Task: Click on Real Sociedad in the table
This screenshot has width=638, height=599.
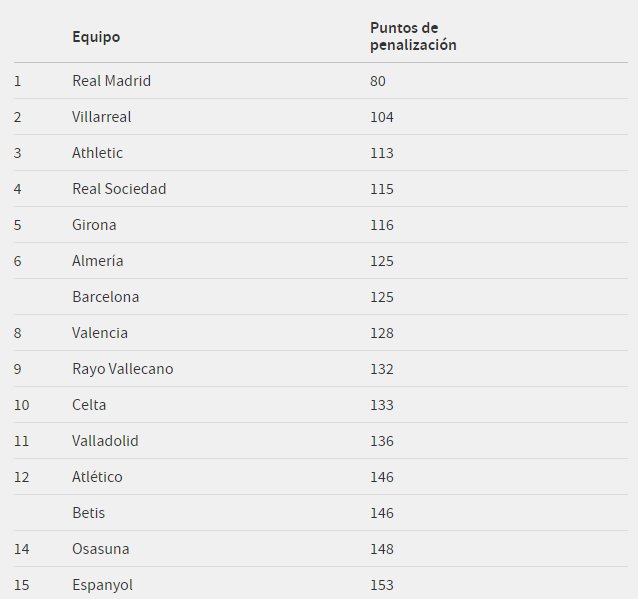Action: 119,189
